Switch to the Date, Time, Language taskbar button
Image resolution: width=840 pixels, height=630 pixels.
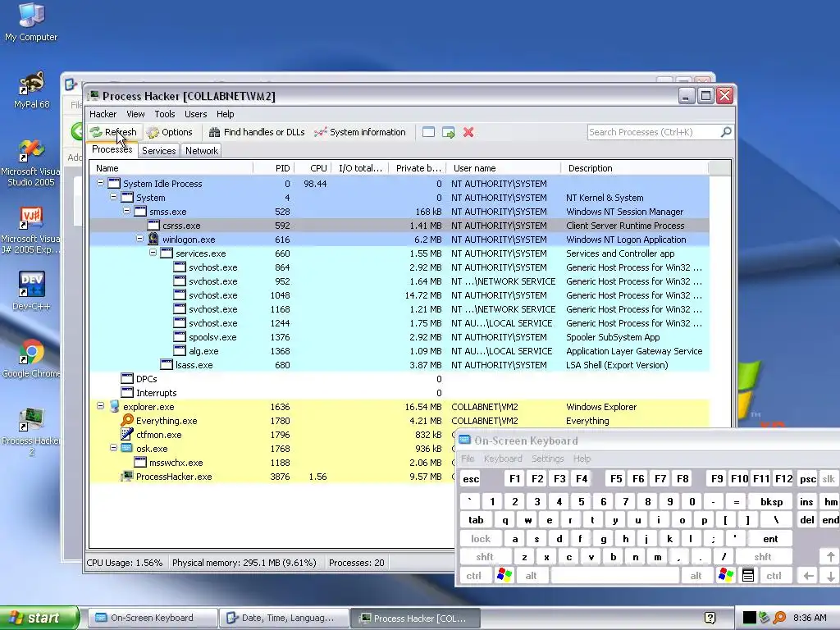pyautogui.click(x=284, y=619)
